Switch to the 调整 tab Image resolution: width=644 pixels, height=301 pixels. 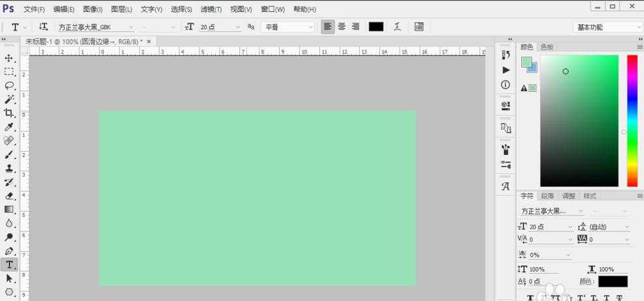(568, 196)
